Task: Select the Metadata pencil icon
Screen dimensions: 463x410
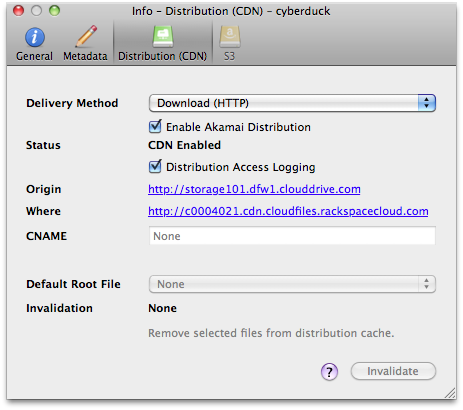Action: pos(86,36)
